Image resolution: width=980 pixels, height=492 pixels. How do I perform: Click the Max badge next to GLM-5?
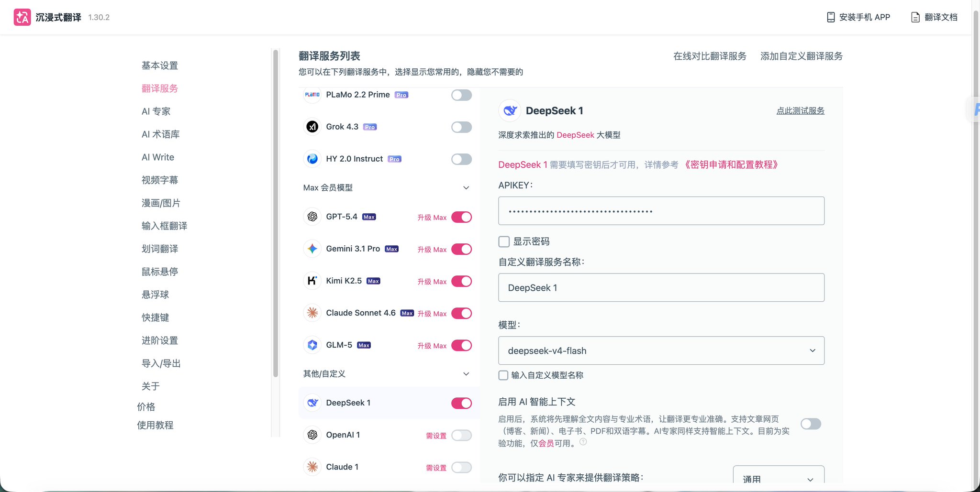pyautogui.click(x=364, y=345)
